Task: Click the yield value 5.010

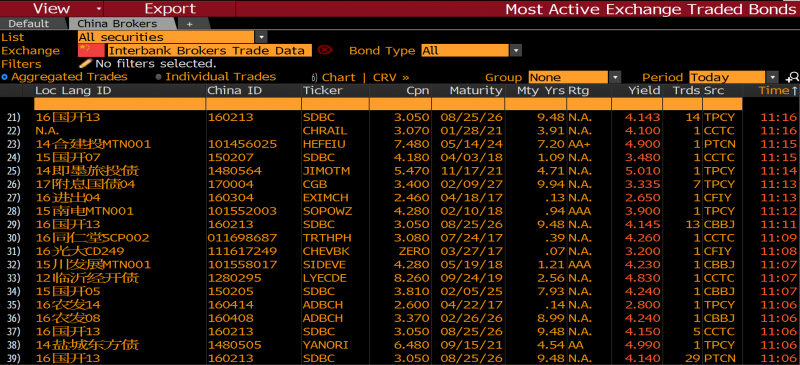Action: [642, 171]
